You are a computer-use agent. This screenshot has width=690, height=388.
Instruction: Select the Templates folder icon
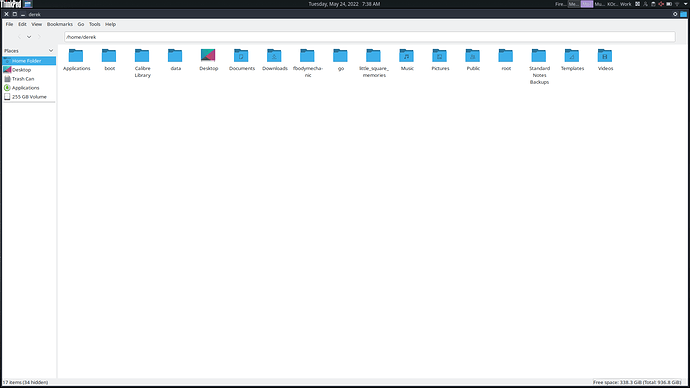click(x=572, y=56)
